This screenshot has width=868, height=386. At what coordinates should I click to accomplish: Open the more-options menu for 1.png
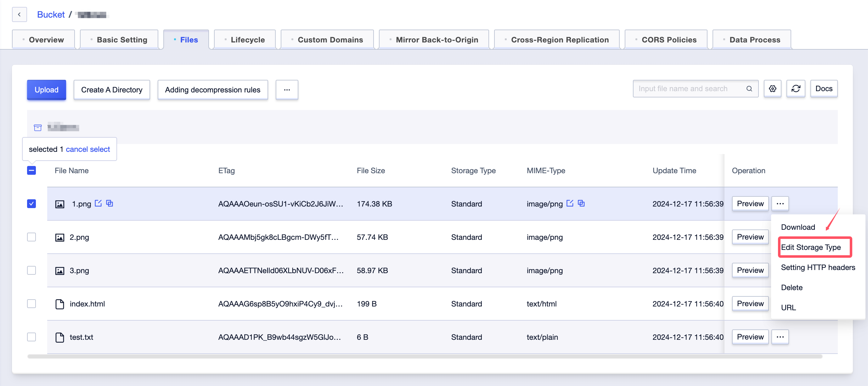780,204
